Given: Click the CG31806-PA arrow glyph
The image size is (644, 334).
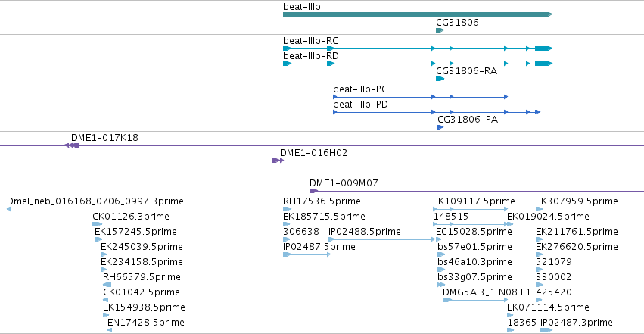Looking at the screenshot, I should (x=440, y=127).
